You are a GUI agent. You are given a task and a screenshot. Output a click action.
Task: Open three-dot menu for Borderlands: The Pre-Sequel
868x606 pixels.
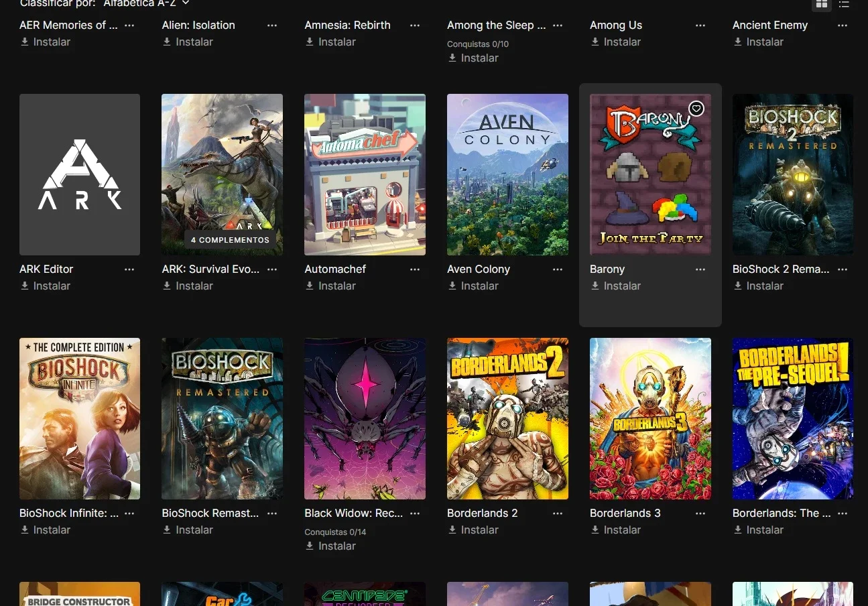click(x=843, y=513)
